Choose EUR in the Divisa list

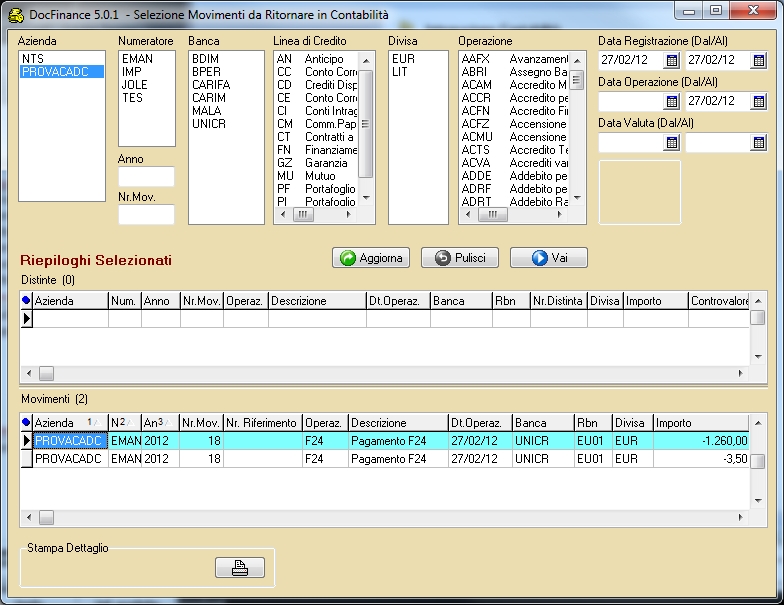(403, 59)
